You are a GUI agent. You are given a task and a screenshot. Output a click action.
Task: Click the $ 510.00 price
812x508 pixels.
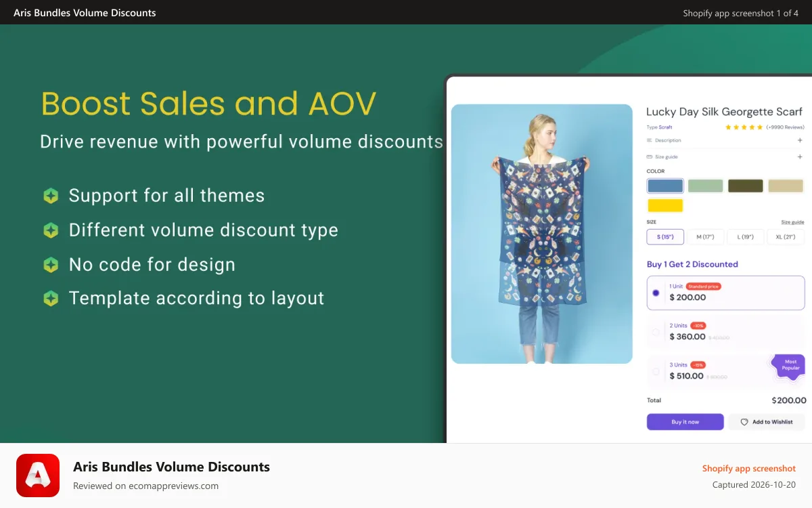pos(687,376)
